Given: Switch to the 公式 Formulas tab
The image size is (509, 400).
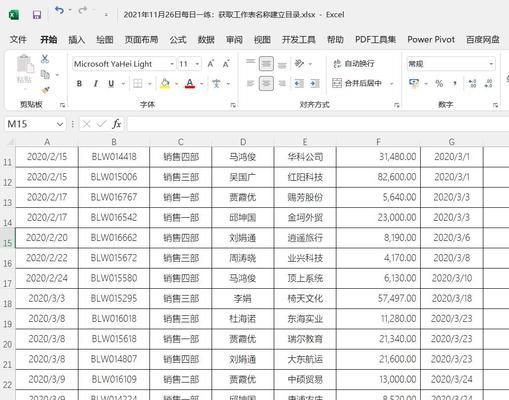Looking at the screenshot, I should pos(178,39).
